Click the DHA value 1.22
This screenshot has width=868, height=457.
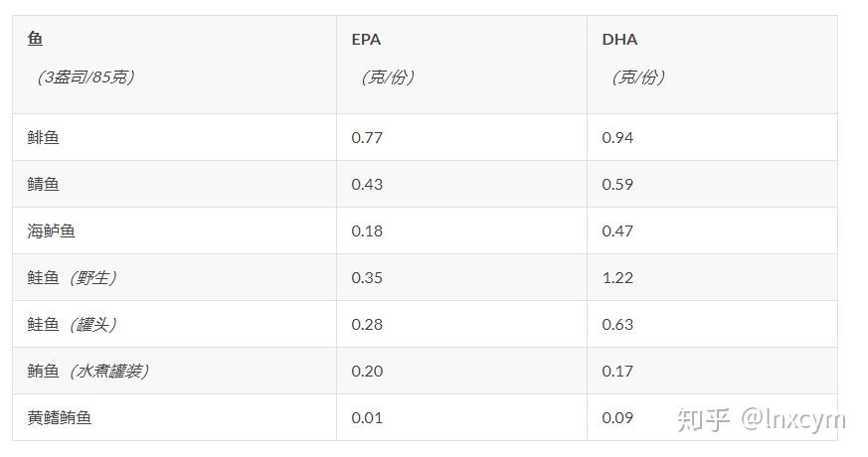coord(617,277)
